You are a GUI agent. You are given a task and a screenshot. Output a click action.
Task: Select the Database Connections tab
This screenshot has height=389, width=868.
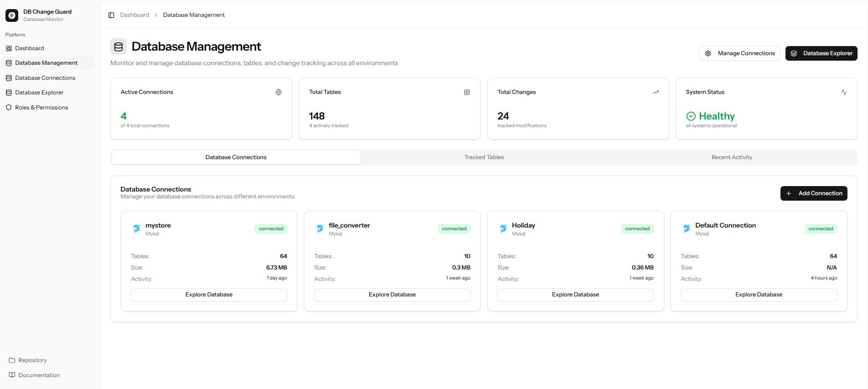coord(236,157)
